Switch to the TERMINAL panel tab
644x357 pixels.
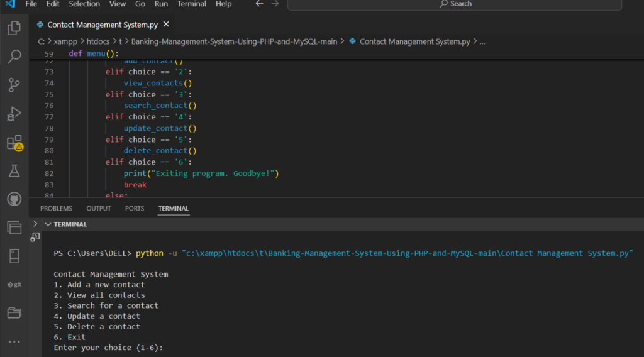pyautogui.click(x=174, y=209)
